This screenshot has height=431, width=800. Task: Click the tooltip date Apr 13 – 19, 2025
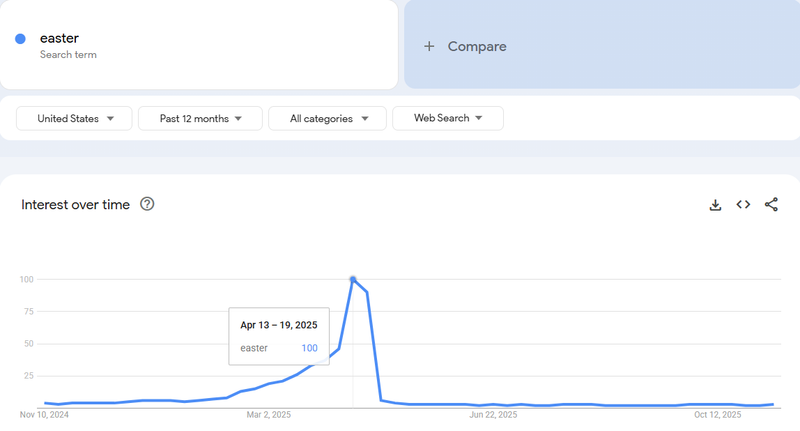[x=279, y=325]
